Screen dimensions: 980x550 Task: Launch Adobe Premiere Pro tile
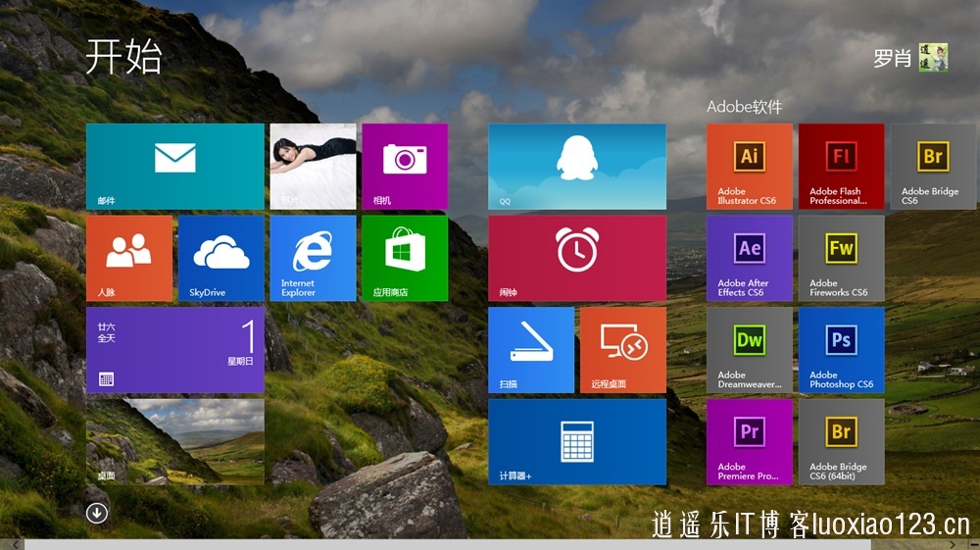pyautogui.click(x=750, y=442)
